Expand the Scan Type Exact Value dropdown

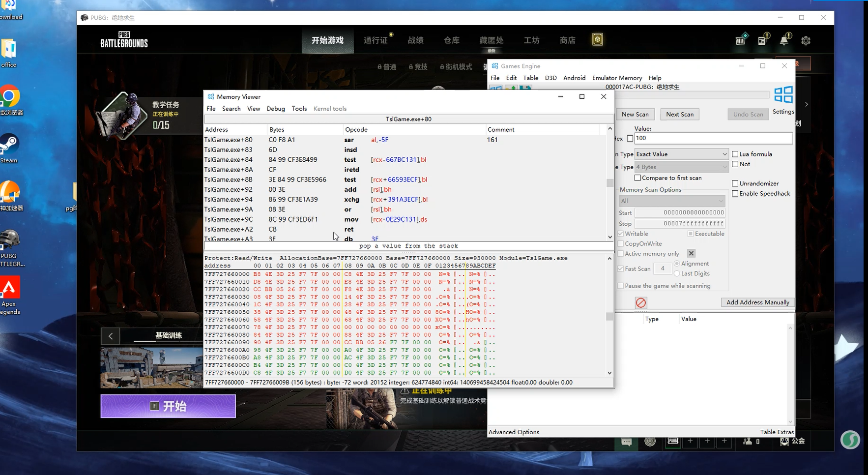tap(681, 154)
